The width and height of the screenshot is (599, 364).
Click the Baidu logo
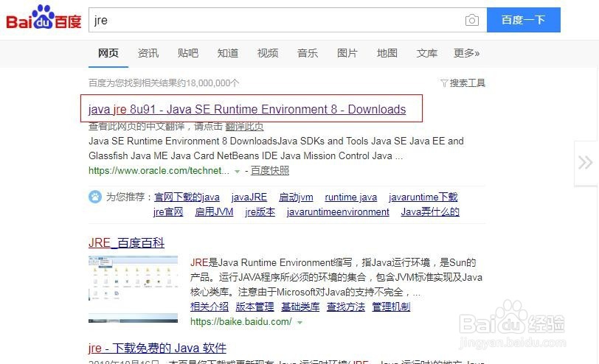(x=44, y=18)
